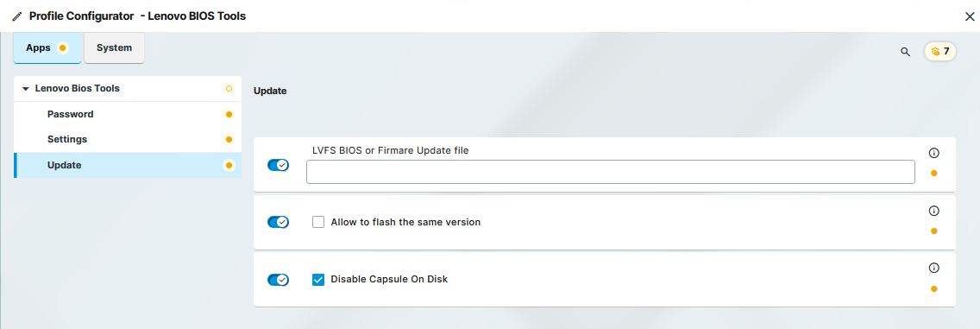Collapse the Lenovo Bios Tools tree node
This screenshot has width=980, height=329.
(26, 89)
